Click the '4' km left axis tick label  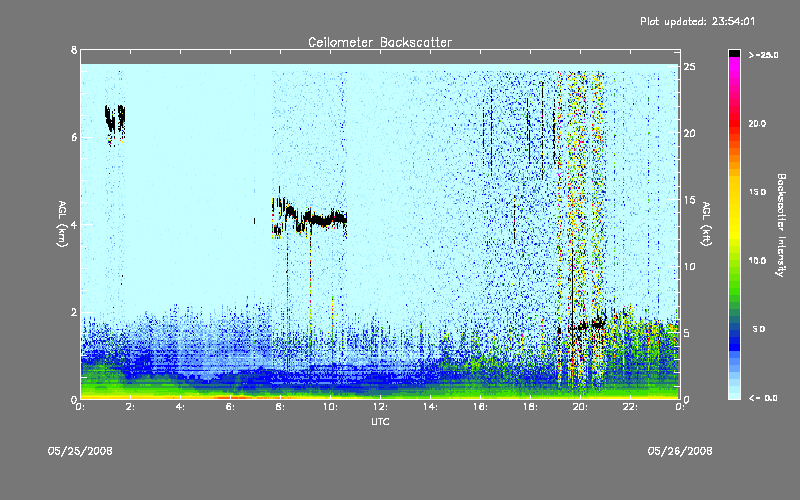tap(74, 224)
